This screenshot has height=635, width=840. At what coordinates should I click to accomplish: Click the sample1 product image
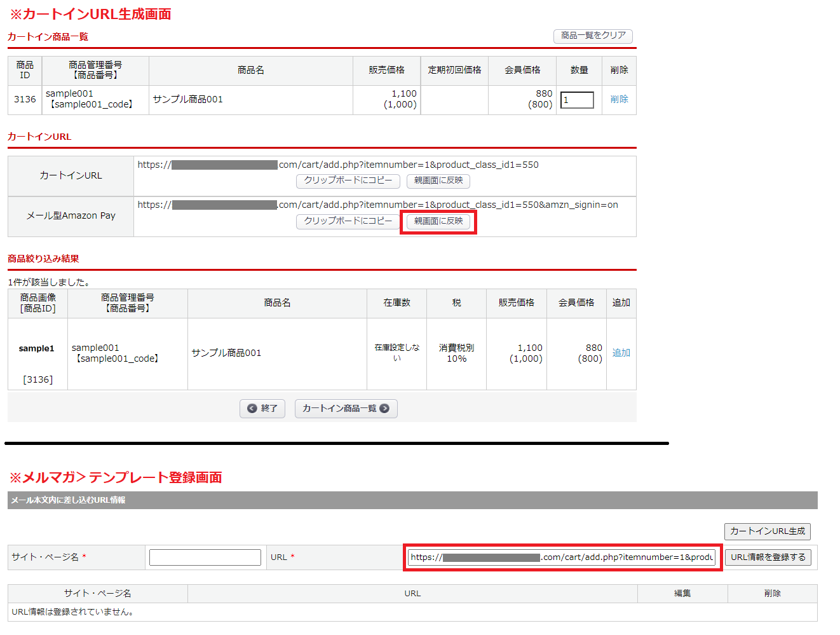(x=37, y=348)
